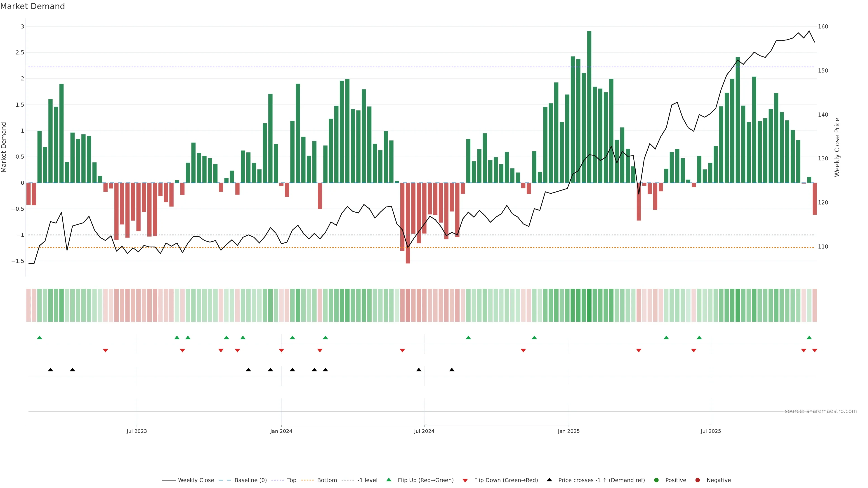Click the red Flip Down legend triangle
The image size is (868, 488).
465,481
